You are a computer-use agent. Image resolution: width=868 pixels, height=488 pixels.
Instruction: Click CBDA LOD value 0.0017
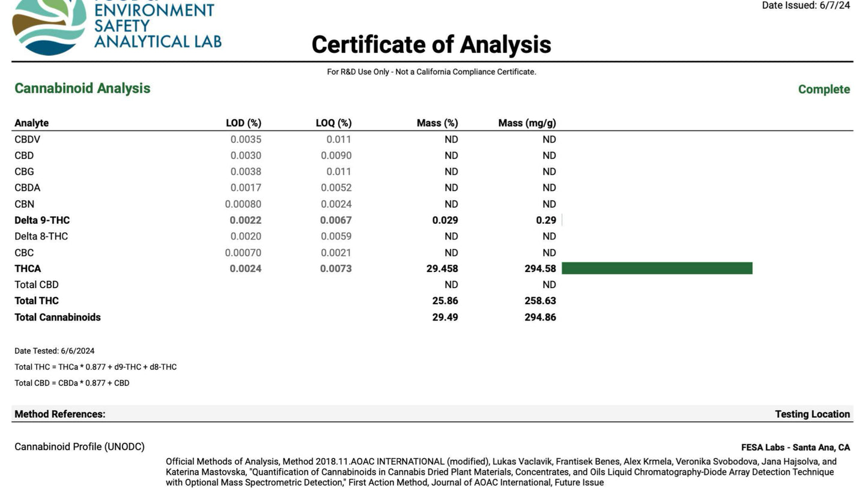click(246, 188)
